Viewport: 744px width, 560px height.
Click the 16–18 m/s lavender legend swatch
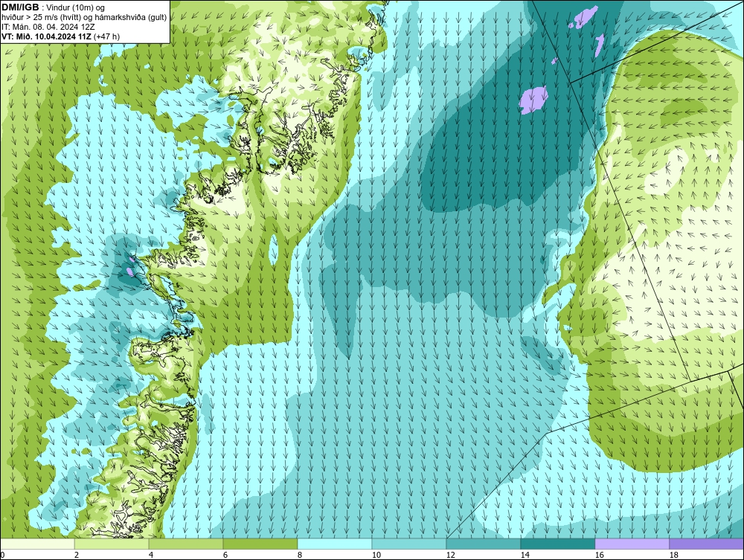tap(632, 544)
